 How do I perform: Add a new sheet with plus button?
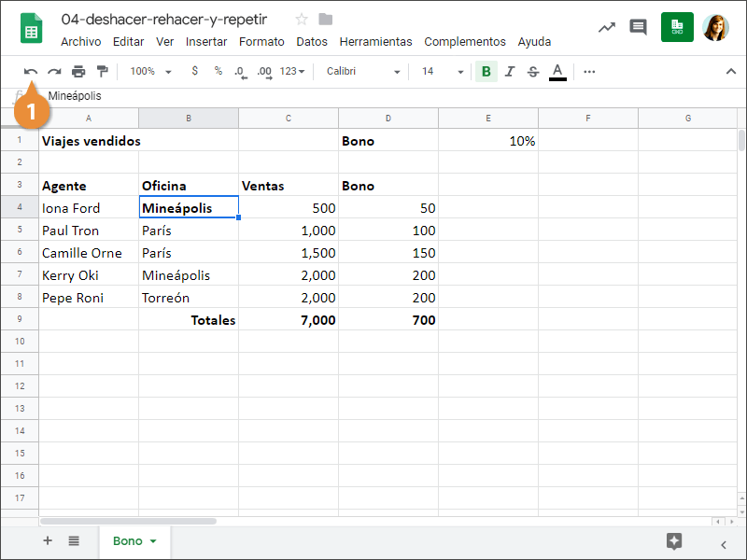48,541
